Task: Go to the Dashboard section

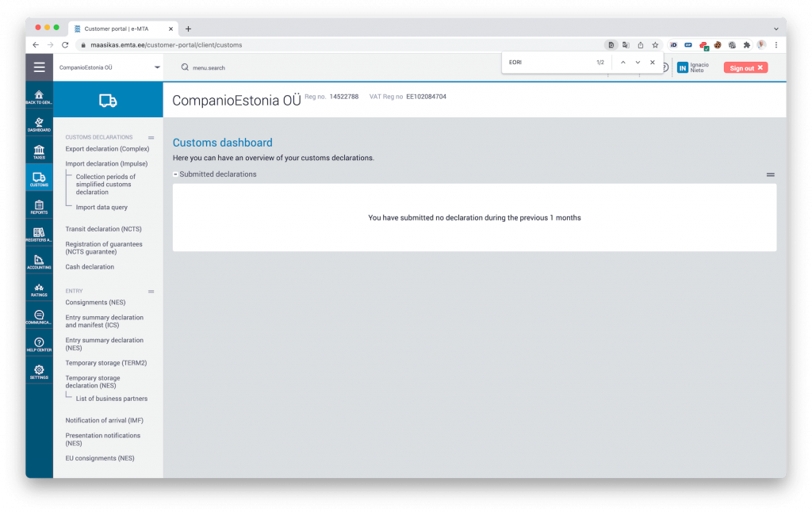Action: coord(39,124)
